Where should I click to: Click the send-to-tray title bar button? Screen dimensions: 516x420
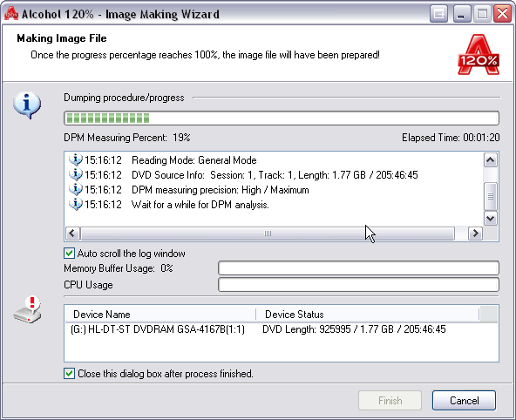tap(438, 14)
